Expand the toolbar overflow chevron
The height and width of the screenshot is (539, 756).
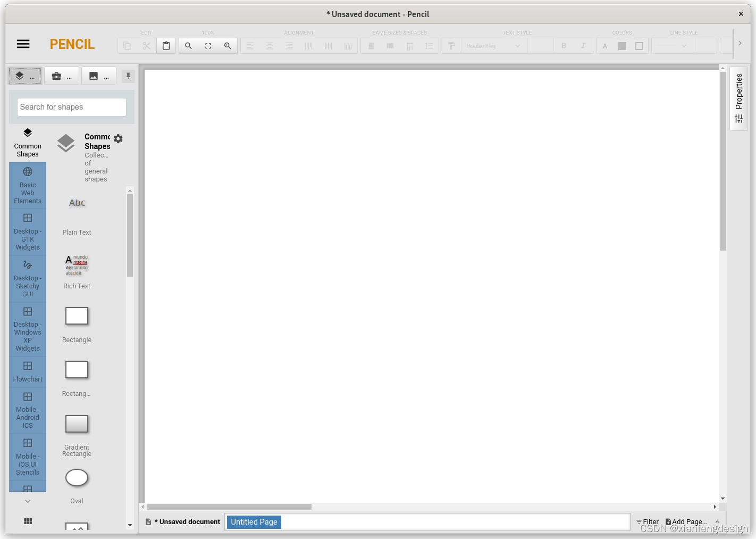(740, 43)
